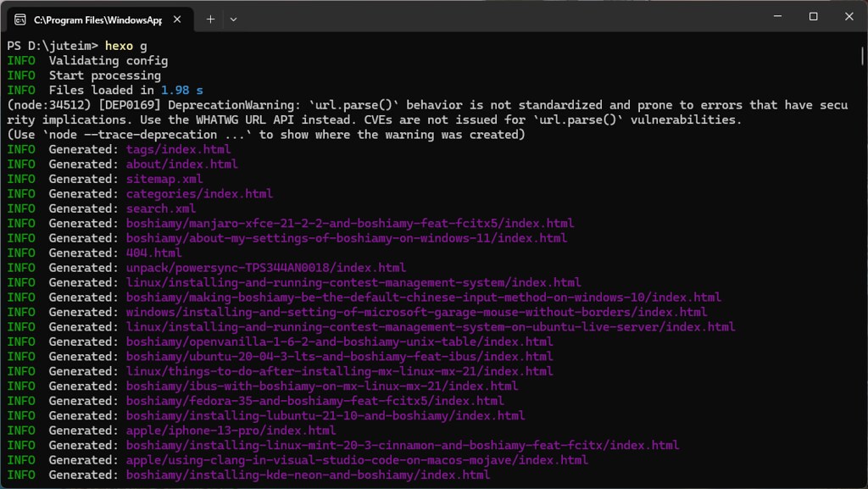Click the 'Validating config' line
The height and width of the screenshot is (489, 868).
(x=108, y=61)
